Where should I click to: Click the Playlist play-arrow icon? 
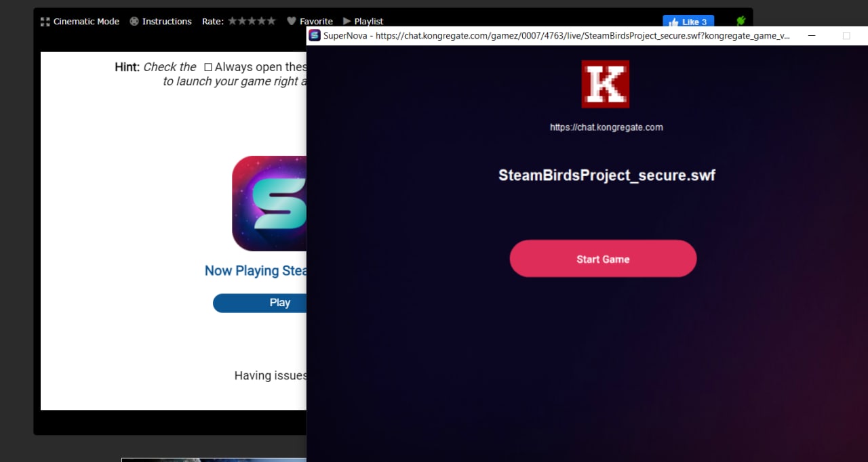point(347,22)
